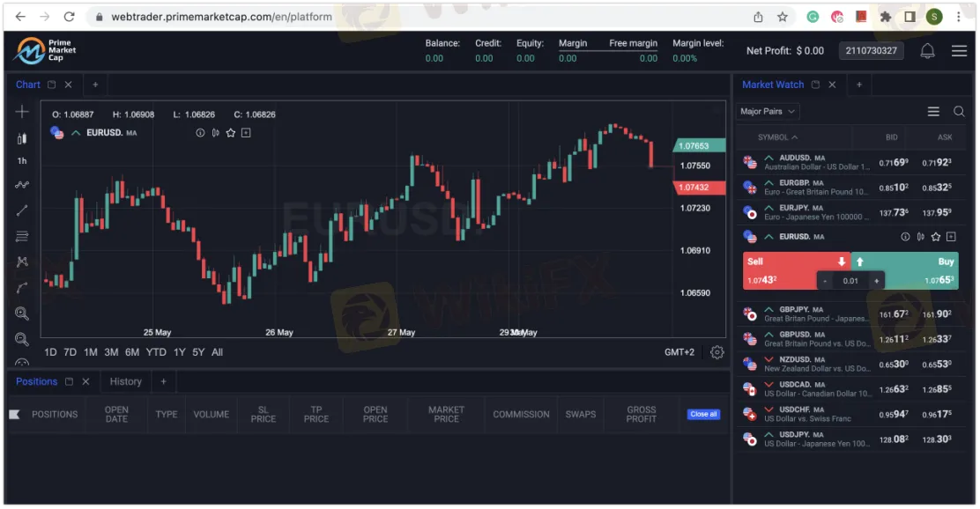Add a new tab next to Chart
This screenshot has width=980, height=509.
(x=95, y=85)
